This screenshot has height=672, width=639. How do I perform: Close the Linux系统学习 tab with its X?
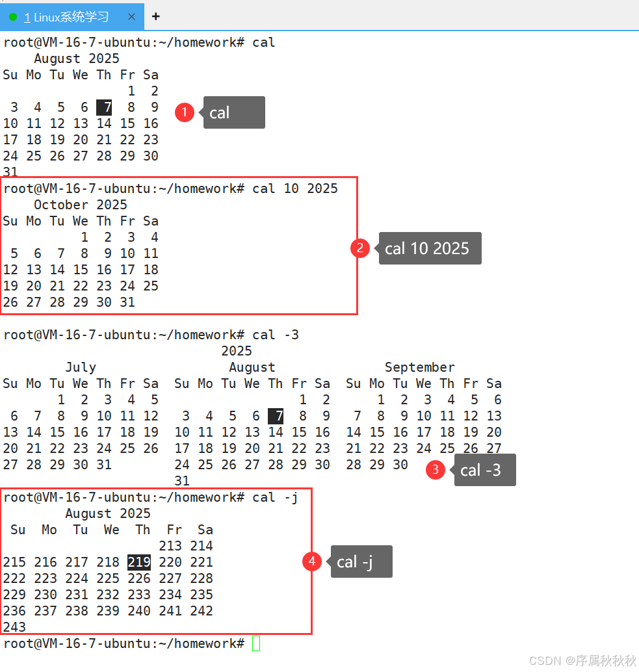click(131, 17)
